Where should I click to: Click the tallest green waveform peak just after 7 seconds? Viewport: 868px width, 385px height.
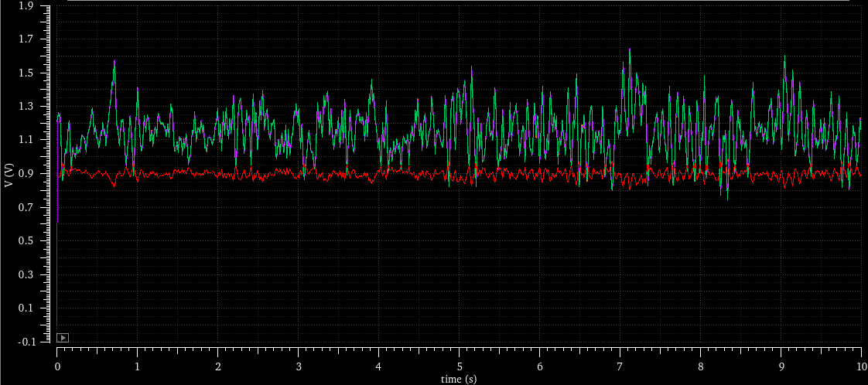click(630, 51)
